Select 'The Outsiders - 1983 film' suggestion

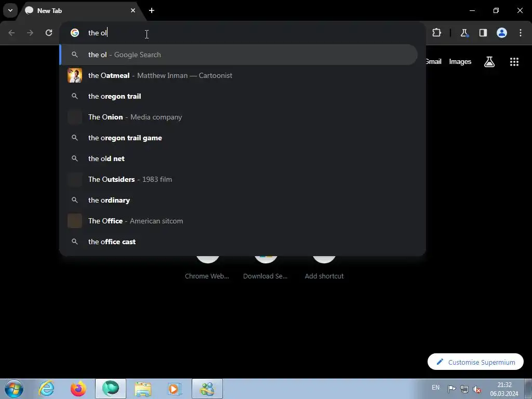(238, 179)
